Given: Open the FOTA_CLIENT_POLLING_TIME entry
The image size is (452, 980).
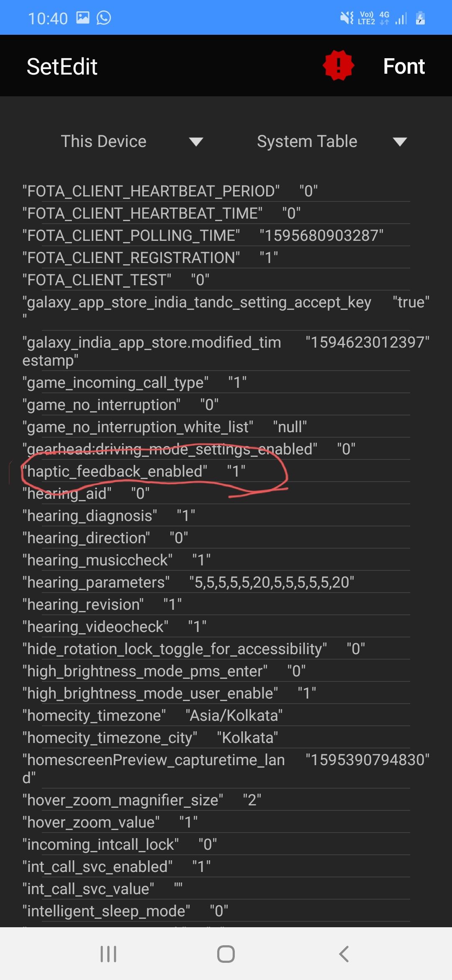Looking at the screenshot, I should pyautogui.click(x=203, y=236).
